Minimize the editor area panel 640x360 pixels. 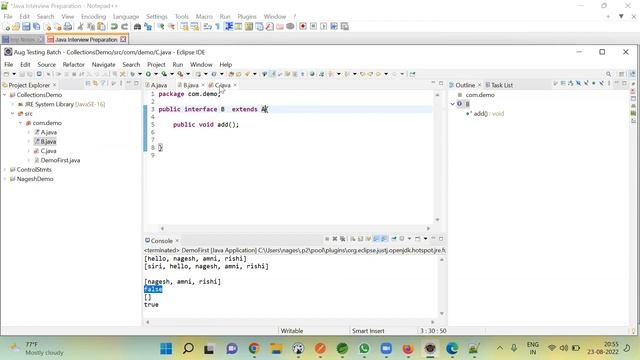coord(433,83)
